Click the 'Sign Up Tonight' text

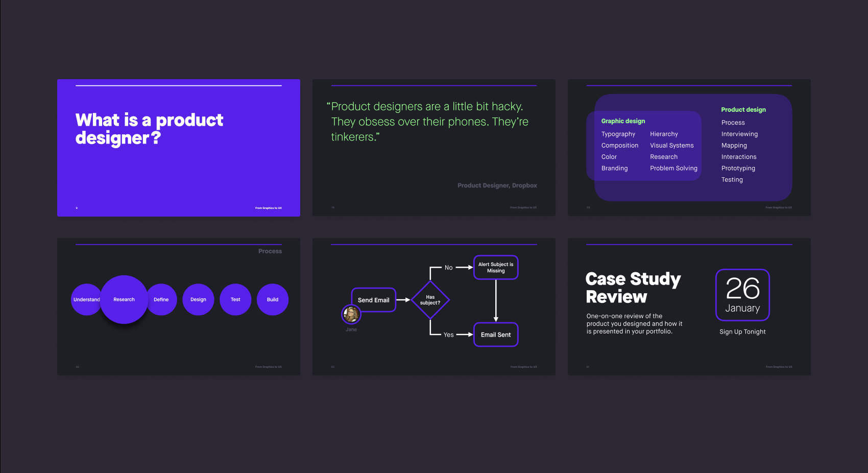742,332
